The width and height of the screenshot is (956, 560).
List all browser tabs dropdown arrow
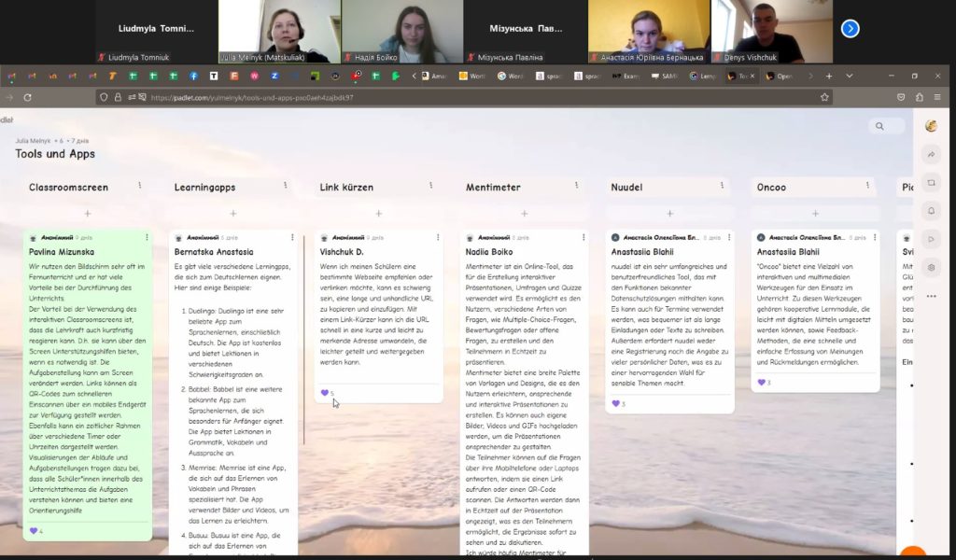point(849,77)
